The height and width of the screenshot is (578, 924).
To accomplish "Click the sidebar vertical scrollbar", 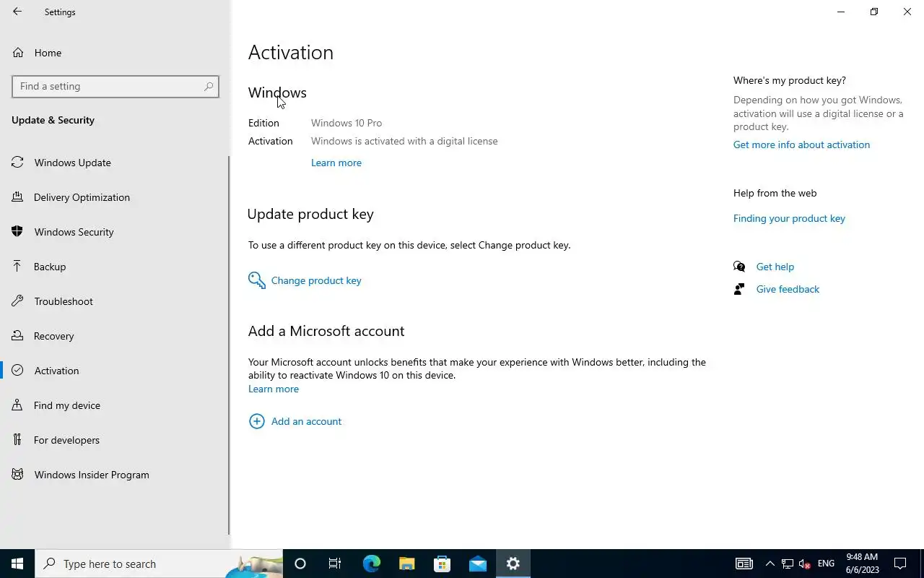I will 229,345.
